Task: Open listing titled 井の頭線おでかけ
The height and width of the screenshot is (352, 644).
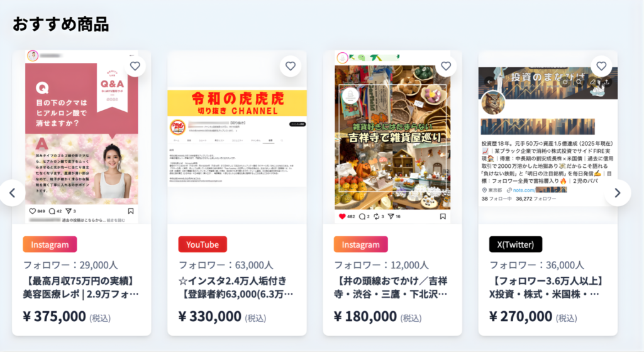Action: point(391,287)
